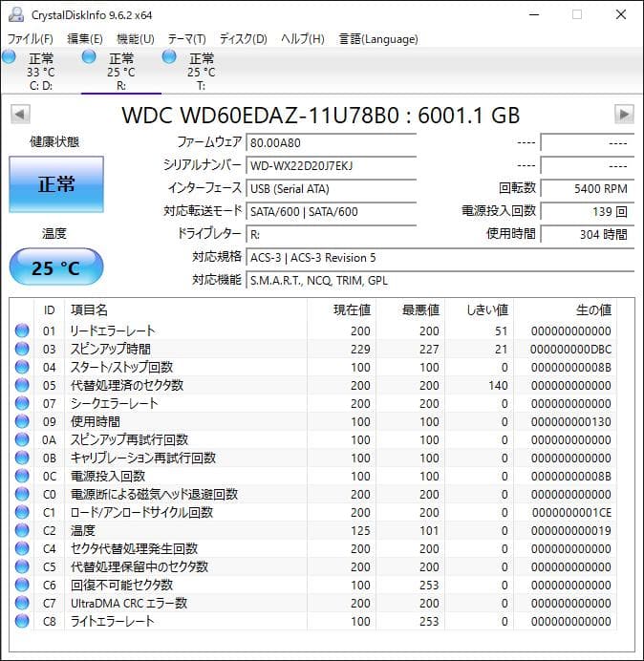Screen dimensions: 644x661
Task: Click the status icon for ID 04
Action: point(22,367)
